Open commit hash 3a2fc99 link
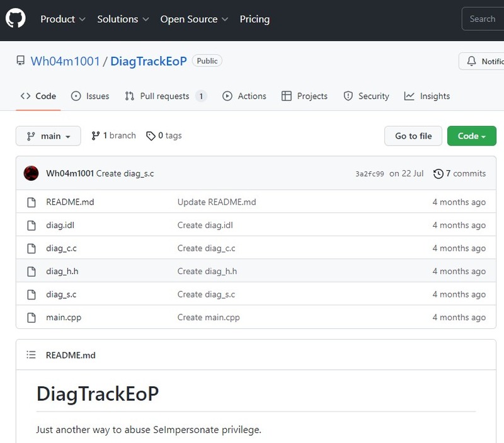 (x=369, y=174)
